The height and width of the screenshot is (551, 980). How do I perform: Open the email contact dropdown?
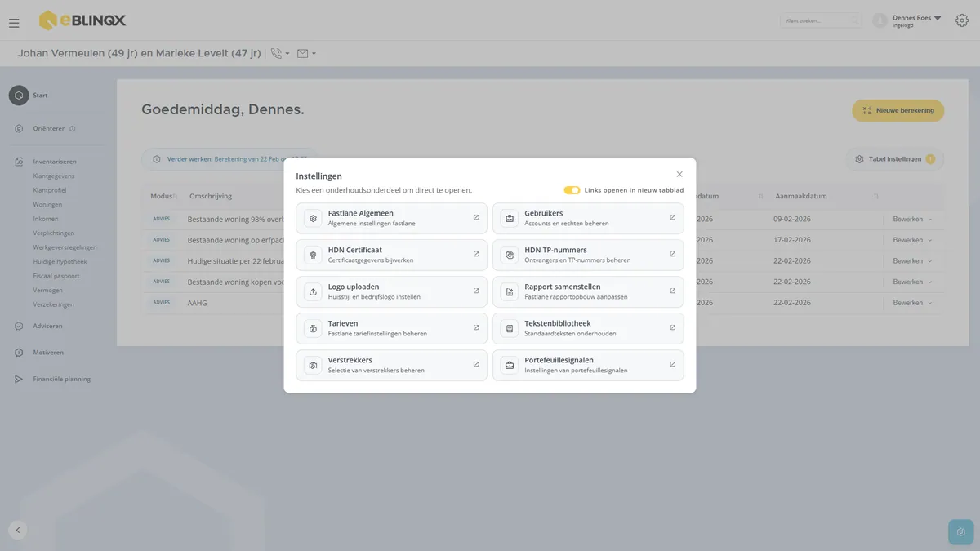point(306,54)
